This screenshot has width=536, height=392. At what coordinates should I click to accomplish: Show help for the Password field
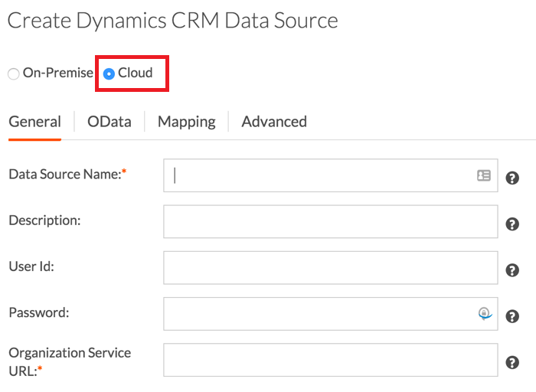[513, 316]
